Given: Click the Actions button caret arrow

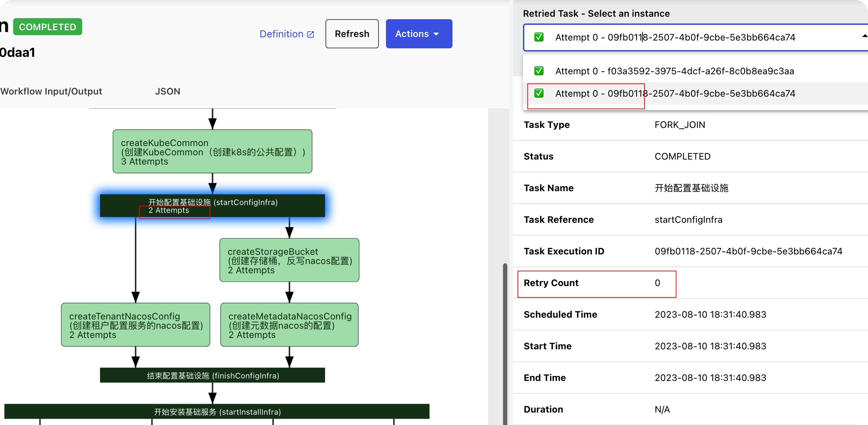Looking at the screenshot, I should coord(436,34).
